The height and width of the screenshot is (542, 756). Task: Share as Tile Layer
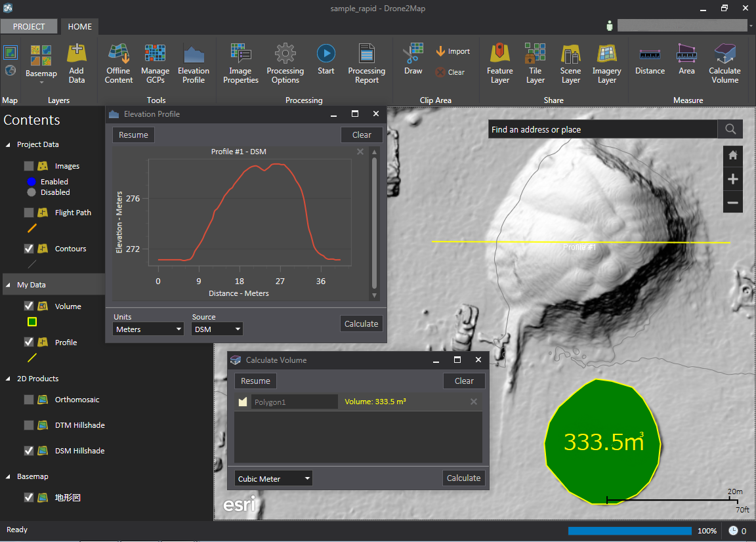tap(535, 64)
